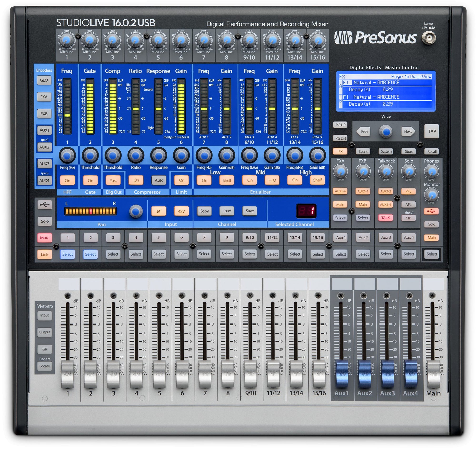476x449 pixels.
Task: Engage the TAP tempo button
Action: click(x=431, y=132)
